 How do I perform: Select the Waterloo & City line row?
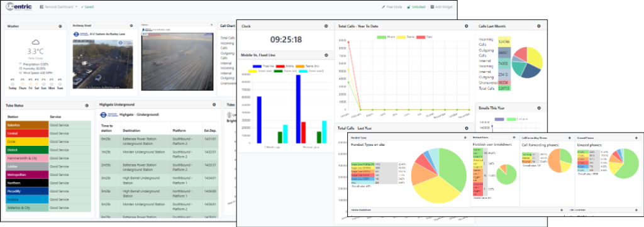[48, 208]
